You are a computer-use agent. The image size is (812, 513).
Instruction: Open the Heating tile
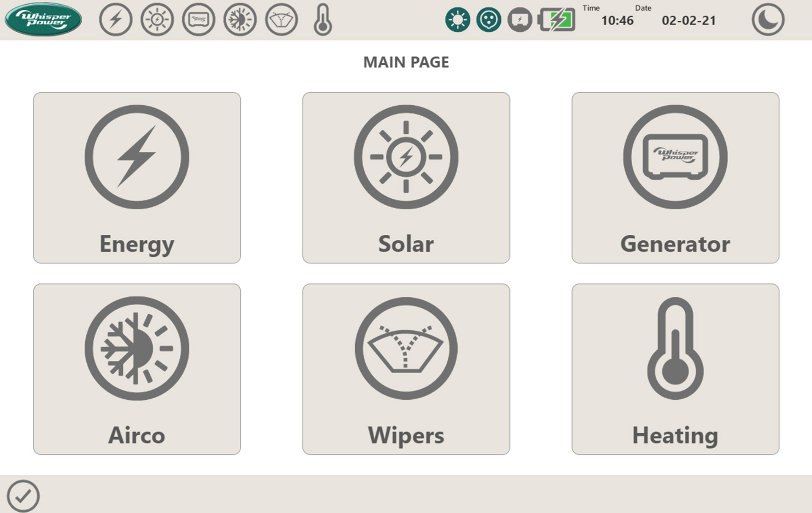tap(675, 369)
